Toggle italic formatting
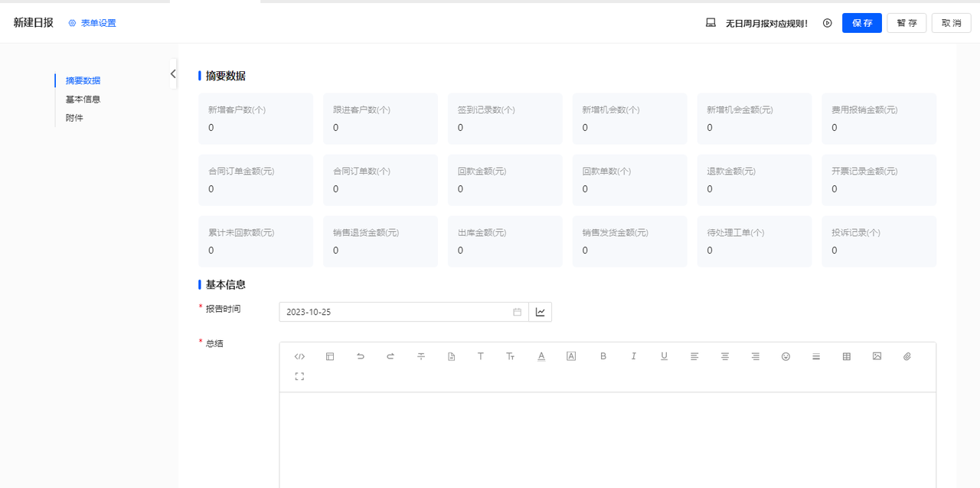 pos(634,356)
